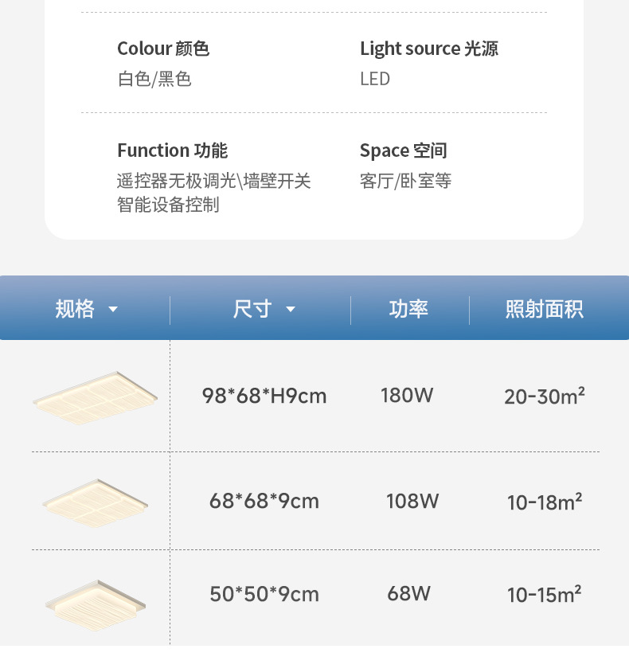Click the 98*68 rectangular lamp thumbnail
629x672 pixels.
[96, 397]
